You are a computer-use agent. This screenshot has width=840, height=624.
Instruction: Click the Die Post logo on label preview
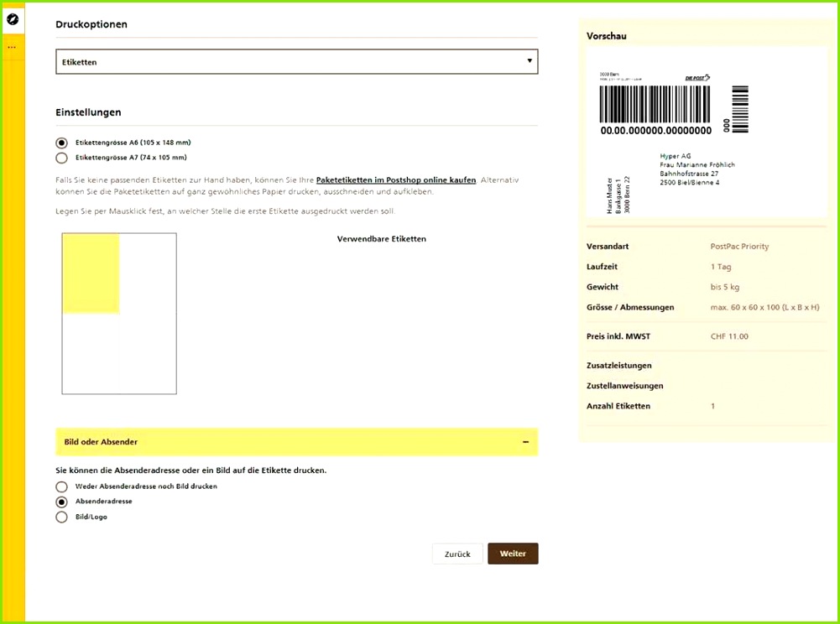point(697,78)
